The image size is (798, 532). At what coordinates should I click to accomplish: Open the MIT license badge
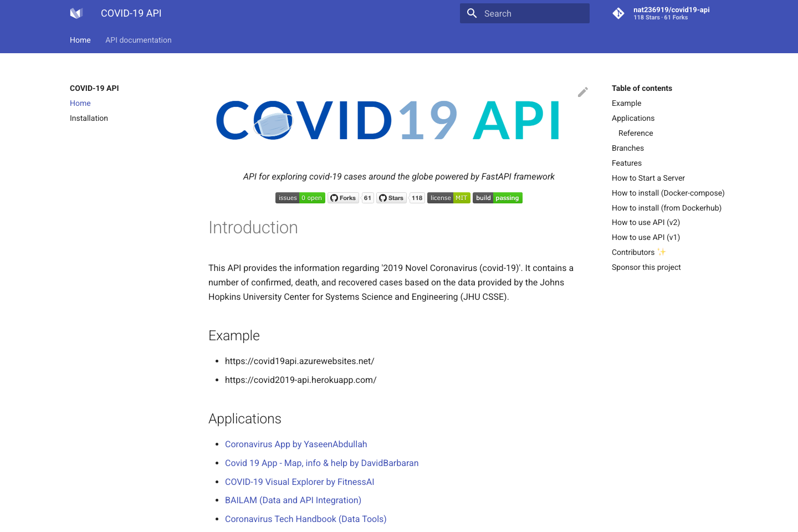tap(448, 198)
